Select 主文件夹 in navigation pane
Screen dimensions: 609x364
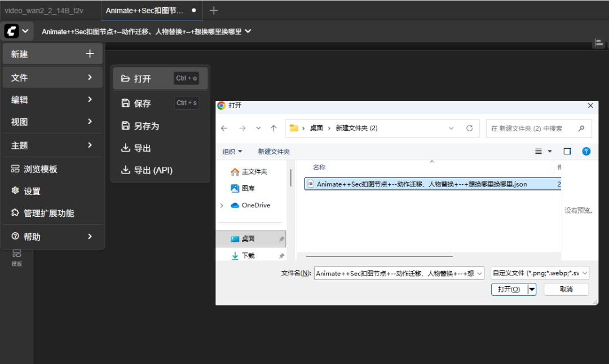(x=249, y=171)
